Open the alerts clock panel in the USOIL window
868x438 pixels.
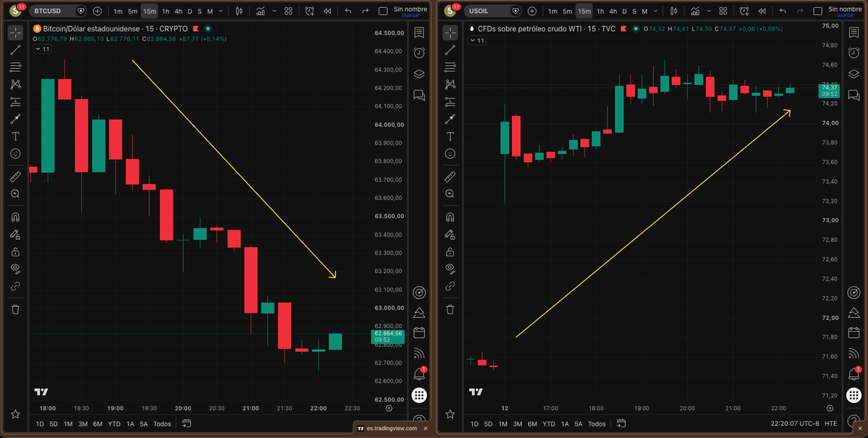pyautogui.click(x=854, y=53)
